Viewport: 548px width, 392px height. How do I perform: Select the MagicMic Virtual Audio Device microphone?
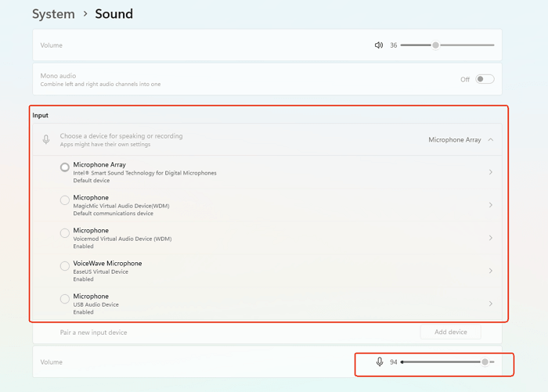coord(65,200)
